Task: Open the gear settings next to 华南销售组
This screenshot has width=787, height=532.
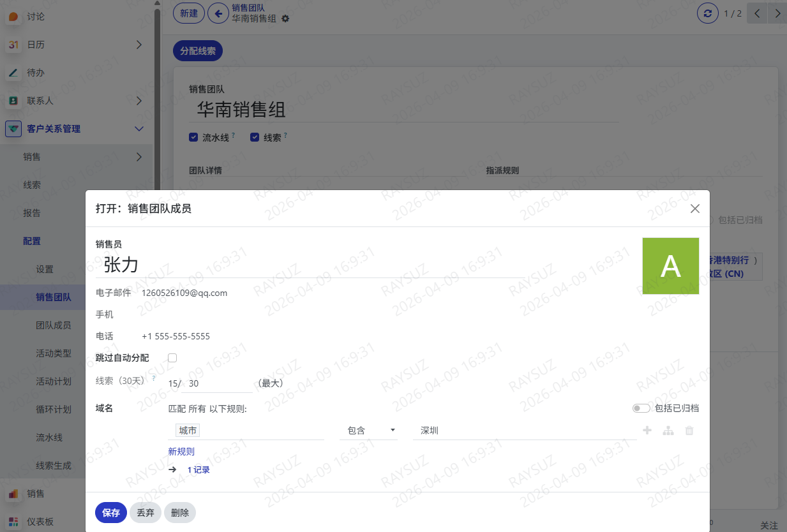Action: (285, 18)
